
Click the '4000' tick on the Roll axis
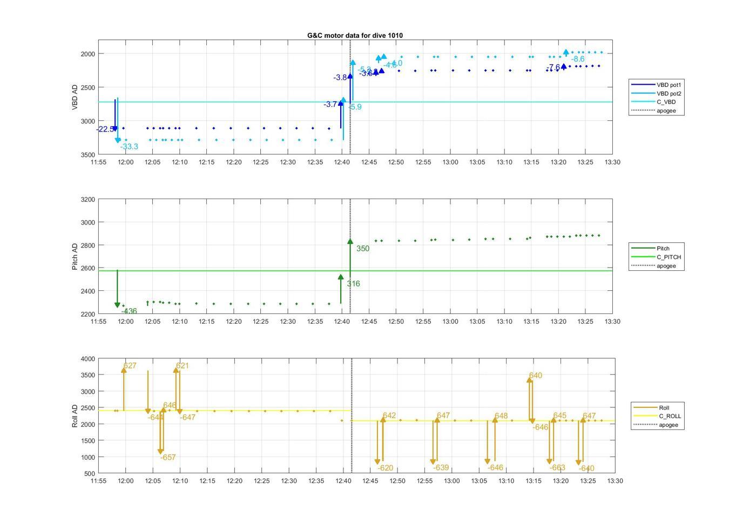point(87,359)
